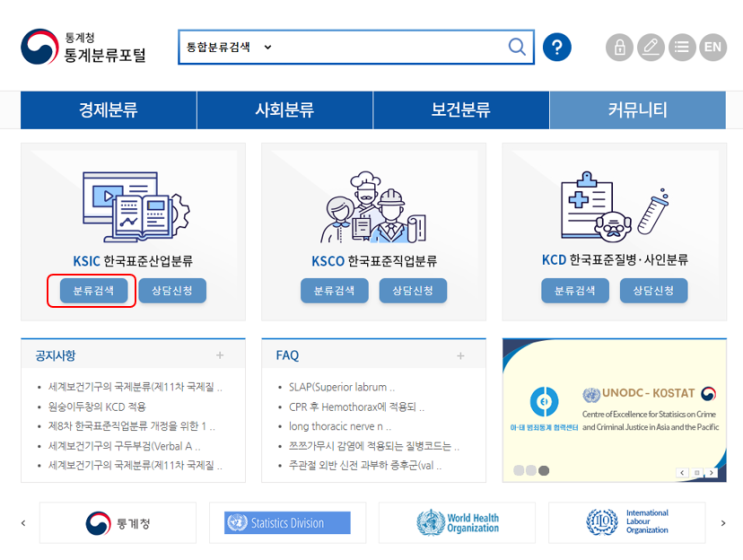Open the World Health Organization logo
Viewport: 743px width, 560px height.
[457, 523]
